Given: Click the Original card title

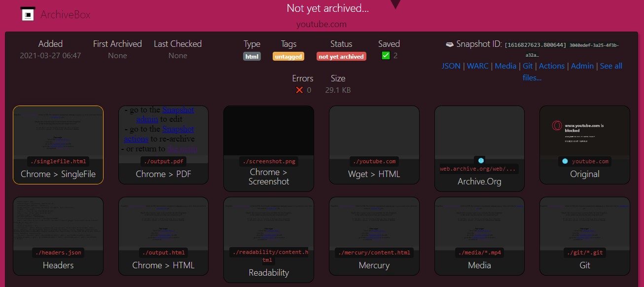Looking at the screenshot, I should click(585, 174).
